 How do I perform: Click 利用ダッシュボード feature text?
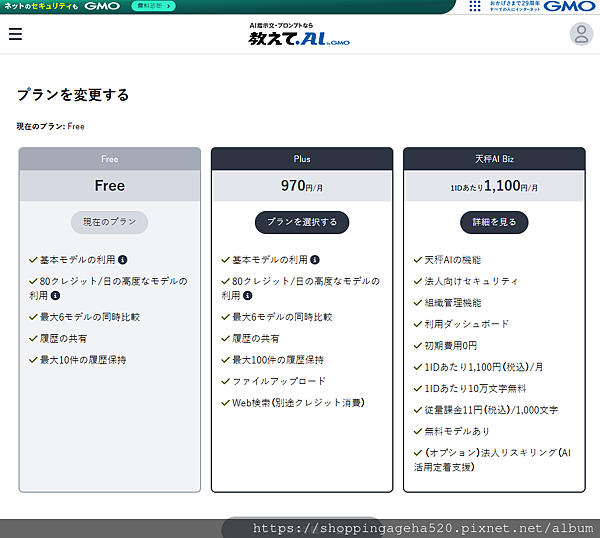(x=466, y=324)
